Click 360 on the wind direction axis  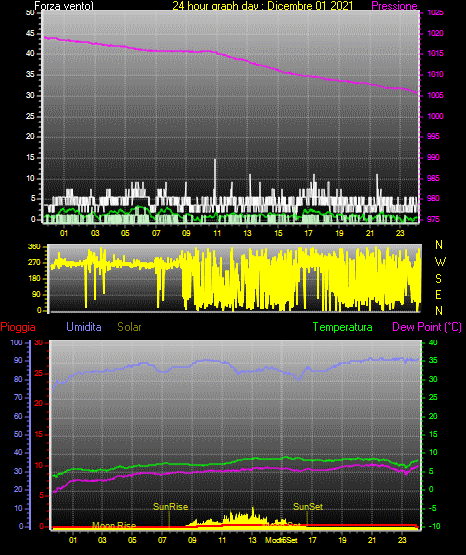click(x=34, y=247)
